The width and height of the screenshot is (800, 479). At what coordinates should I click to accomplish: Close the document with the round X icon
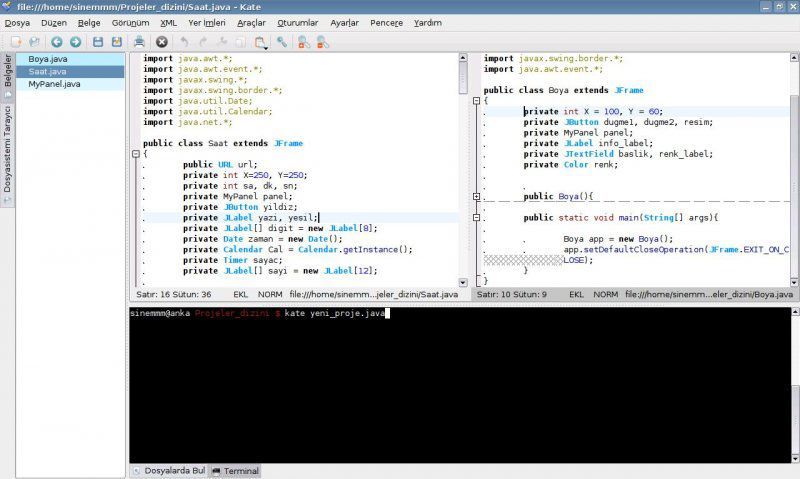[x=161, y=42]
